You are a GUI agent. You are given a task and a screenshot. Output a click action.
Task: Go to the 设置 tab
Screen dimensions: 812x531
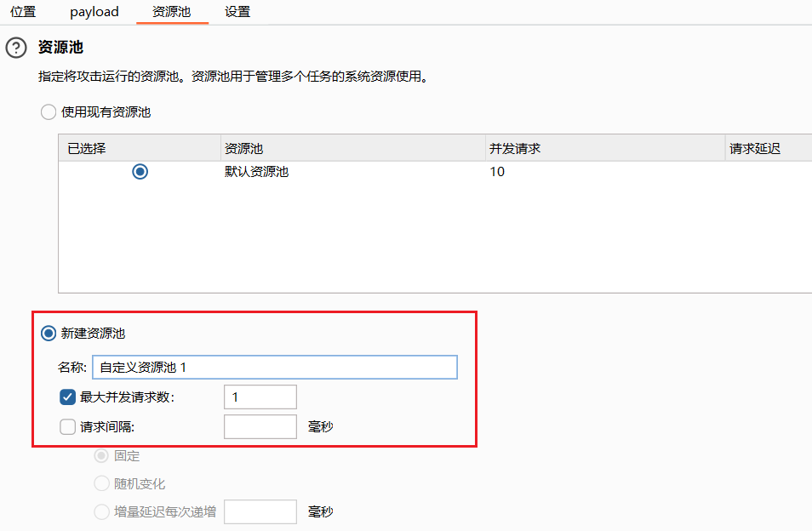237,12
